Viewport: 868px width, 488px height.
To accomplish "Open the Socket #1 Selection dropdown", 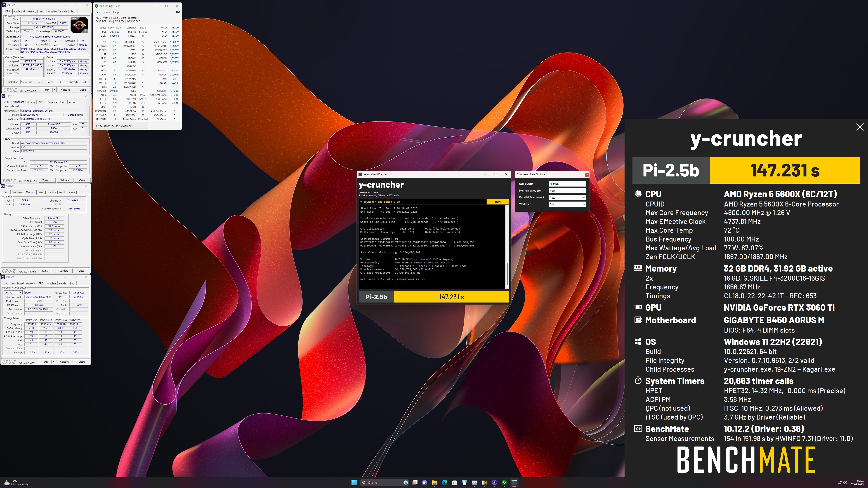I will 31,82.
